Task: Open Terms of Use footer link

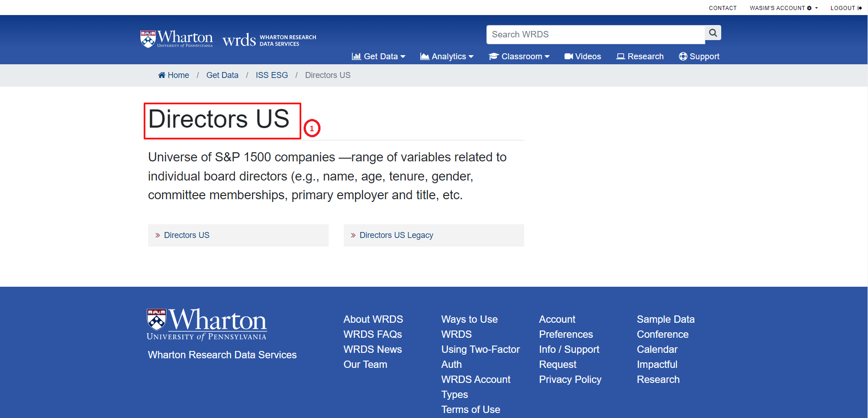Action: pos(471,409)
